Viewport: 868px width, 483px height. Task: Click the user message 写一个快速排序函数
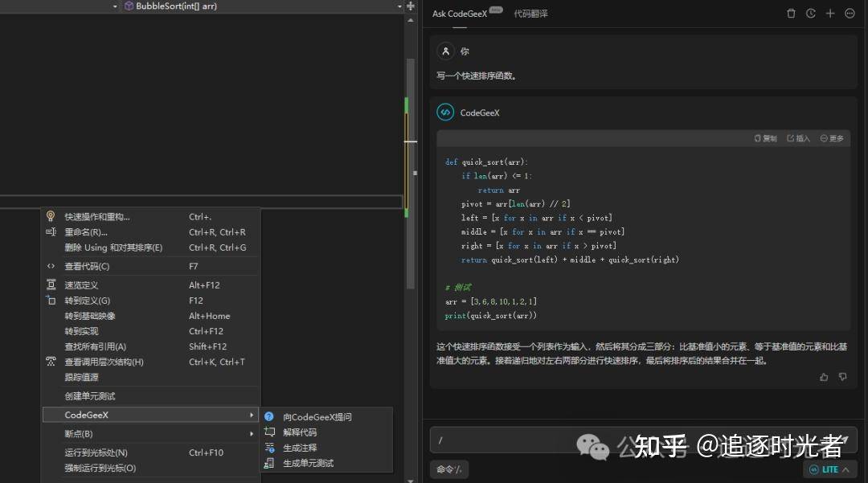pyautogui.click(x=477, y=76)
